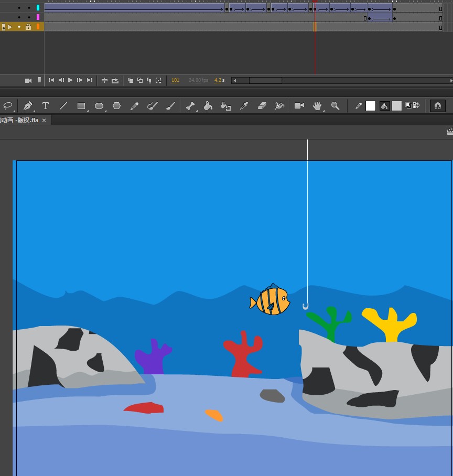Choose the Lasso tool
Viewport: 453px width, 476px height.
(7, 106)
